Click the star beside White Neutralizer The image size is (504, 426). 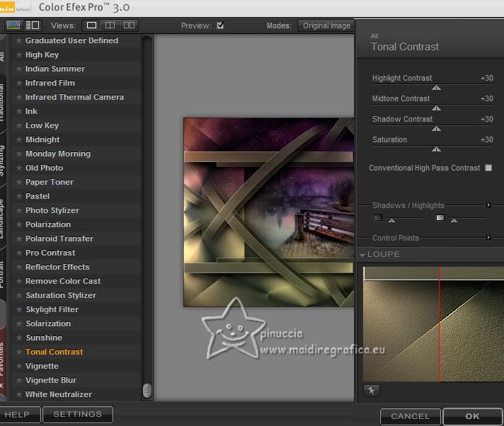click(x=19, y=394)
